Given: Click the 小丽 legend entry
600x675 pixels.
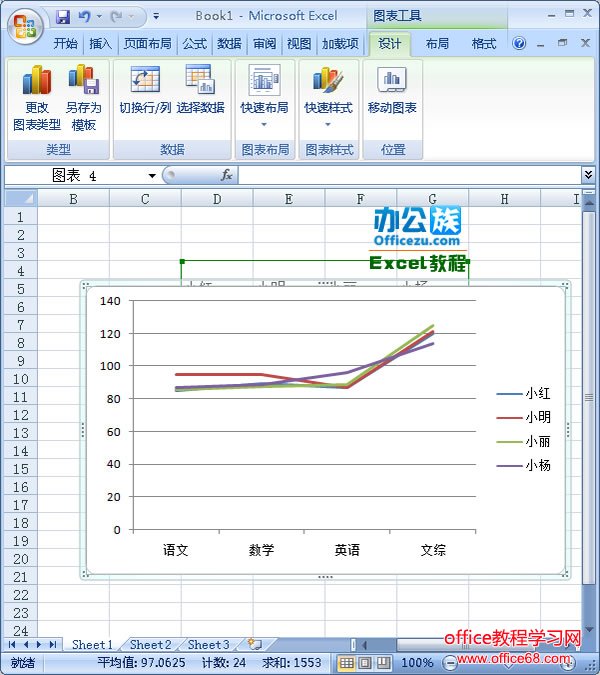Looking at the screenshot, I should (x=523, y=441).
